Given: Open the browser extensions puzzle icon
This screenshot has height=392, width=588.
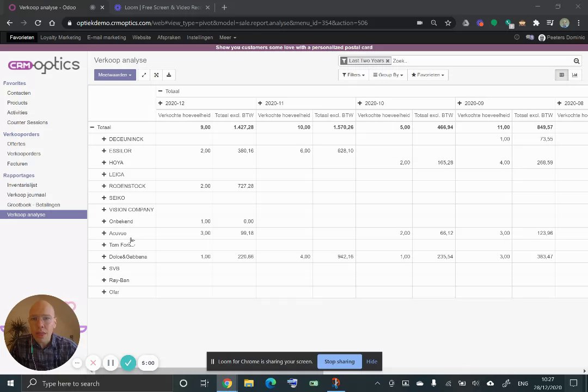Looking at the screenshot, I should coord(536,23).
